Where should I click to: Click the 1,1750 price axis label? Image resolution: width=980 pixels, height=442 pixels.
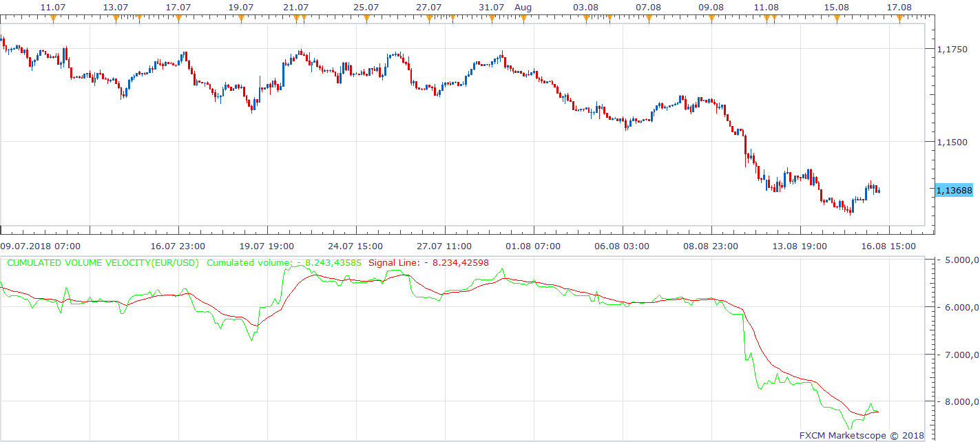(952, 49)
